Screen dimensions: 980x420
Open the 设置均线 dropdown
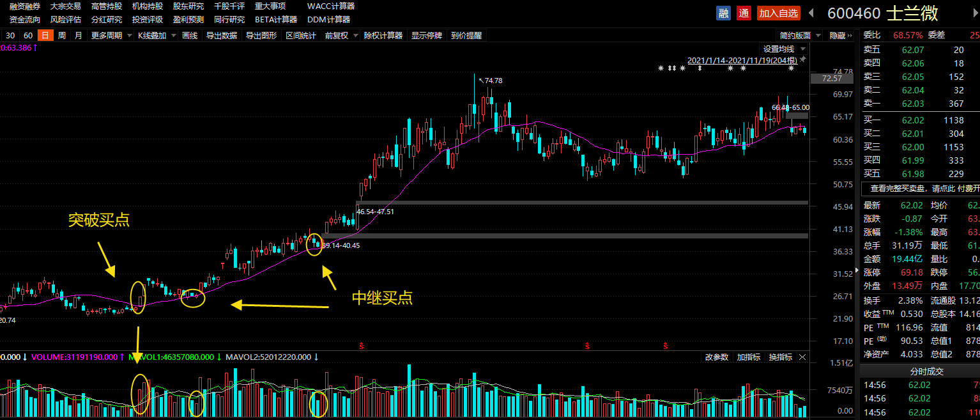[x=784, y=49]
